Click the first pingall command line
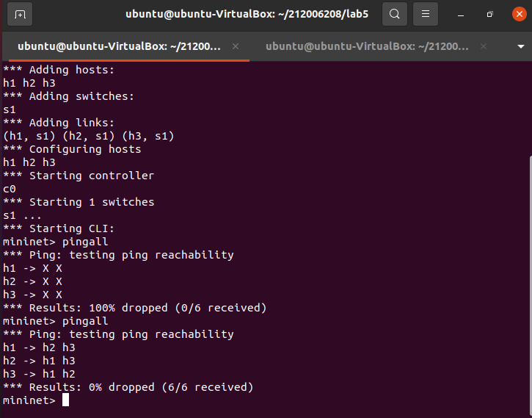Image resolution: width=532 pixels, height=418 pixels. pyautogui.click(x=56, y=242)
